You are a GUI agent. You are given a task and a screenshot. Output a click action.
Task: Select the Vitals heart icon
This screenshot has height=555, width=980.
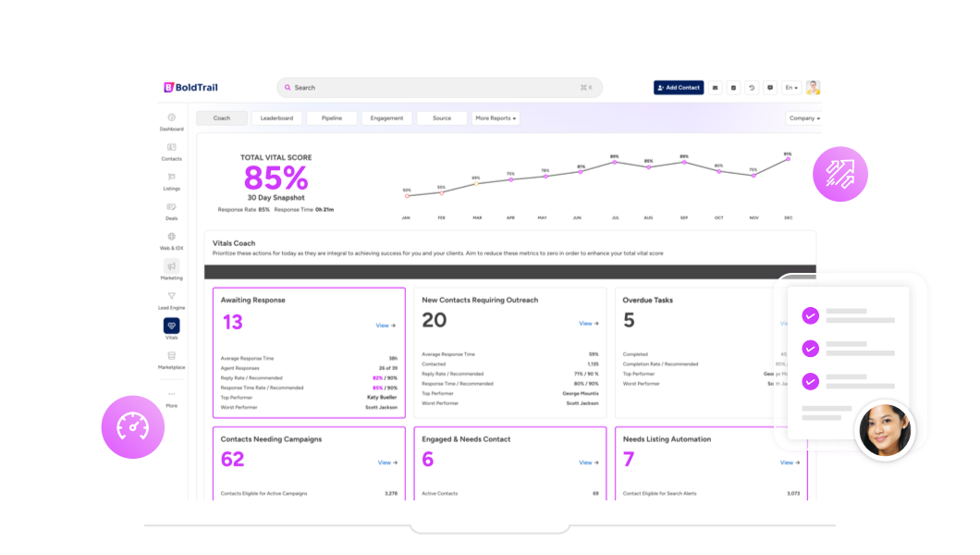click(x=171, y=326)
